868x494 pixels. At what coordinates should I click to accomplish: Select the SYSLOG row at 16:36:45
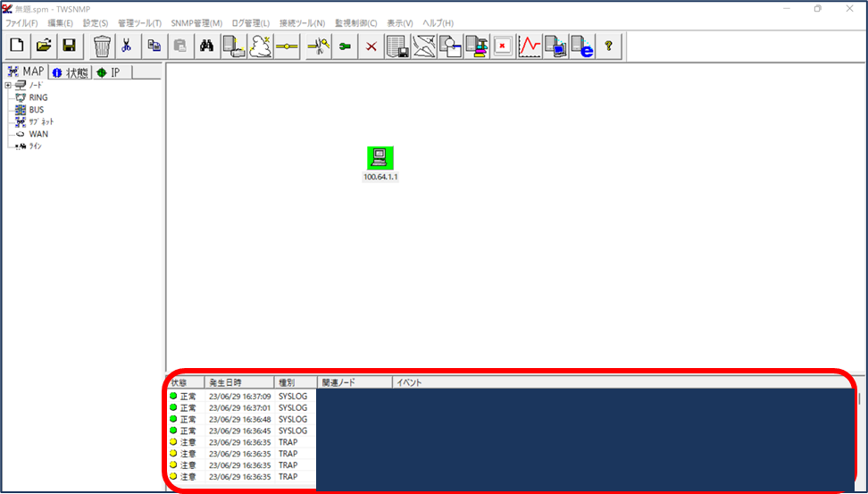point(242,431)
